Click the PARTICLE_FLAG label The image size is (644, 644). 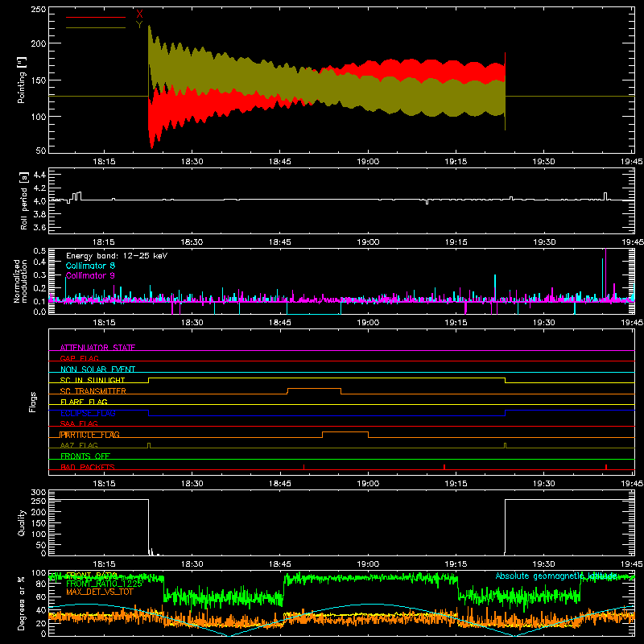pyautogui.click(x=90, y=435)
